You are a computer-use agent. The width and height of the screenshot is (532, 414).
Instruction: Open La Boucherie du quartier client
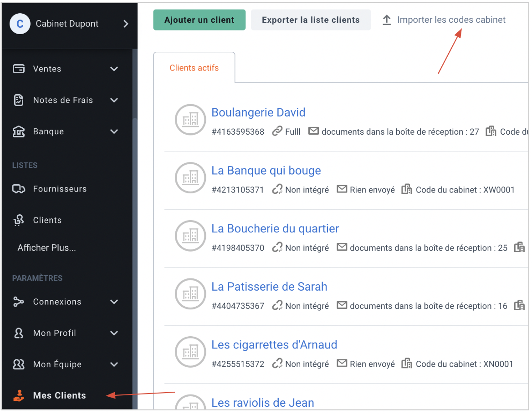pyautogui.click(x=275, y=229)
